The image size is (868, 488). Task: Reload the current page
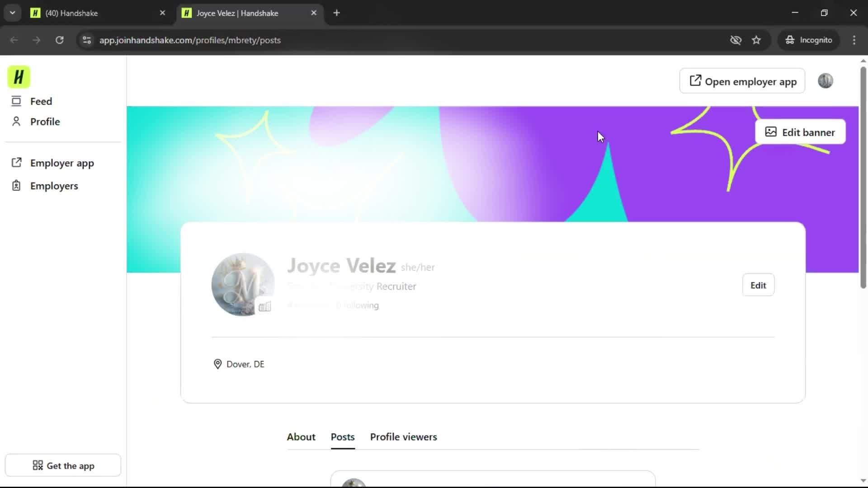(x=59, y=40)
